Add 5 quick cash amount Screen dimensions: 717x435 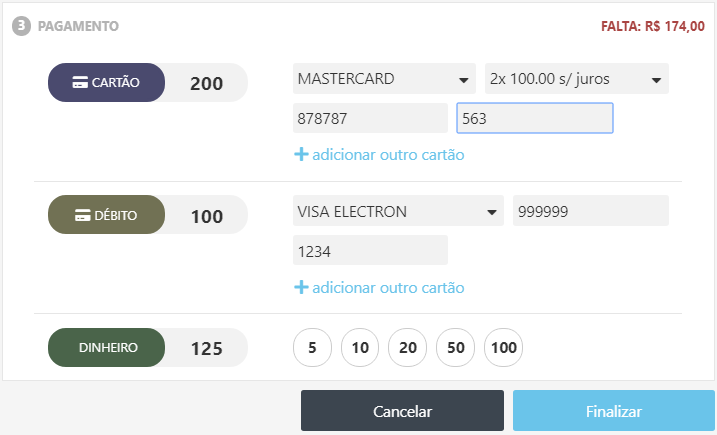[x=312, y=348]
